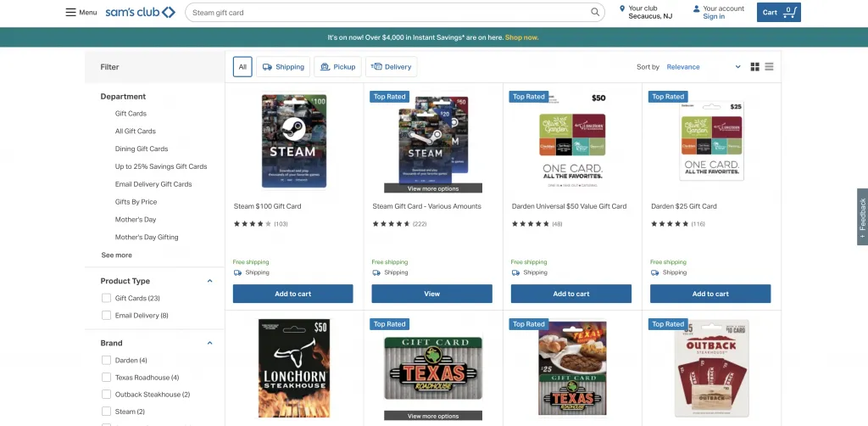Click star rating of Darden Universal $50 card
Image resolution: width=868 pixels, height=426 pixels.
(531, 224)
